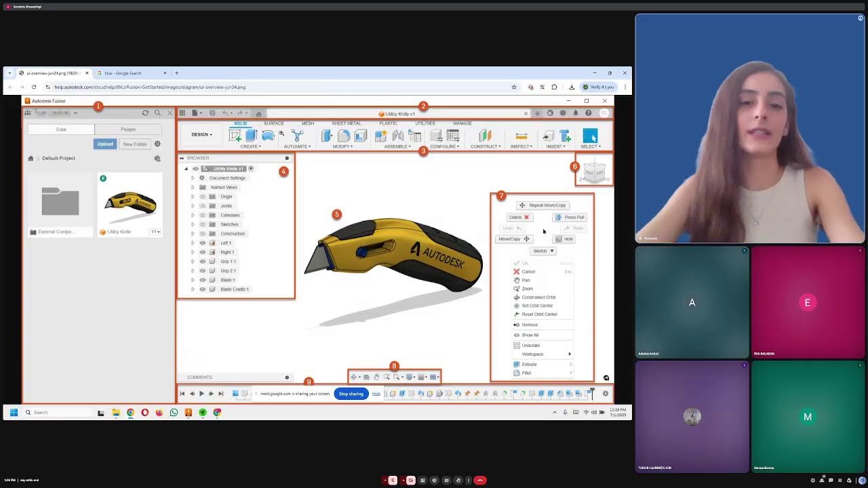This screenshot has width=868, height=488.
Task: Click the Delete button in the marking menu
Action: [519, 218]
